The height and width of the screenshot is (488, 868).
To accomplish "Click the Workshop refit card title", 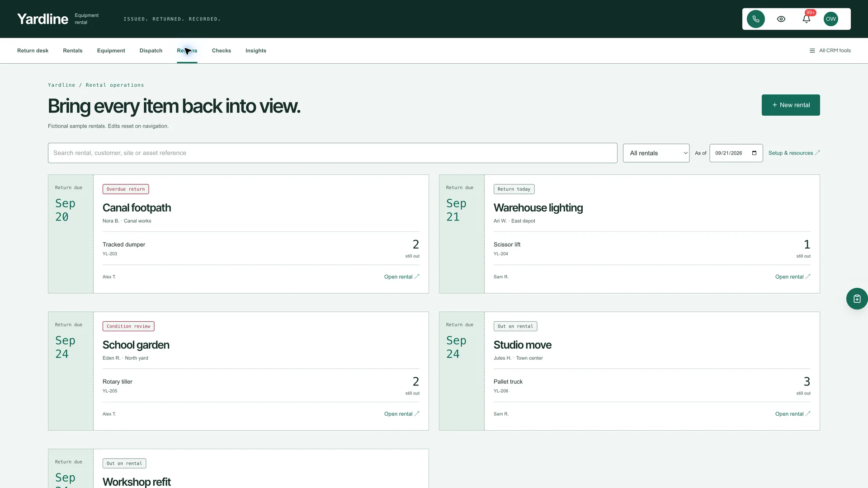I will (137, 482).
